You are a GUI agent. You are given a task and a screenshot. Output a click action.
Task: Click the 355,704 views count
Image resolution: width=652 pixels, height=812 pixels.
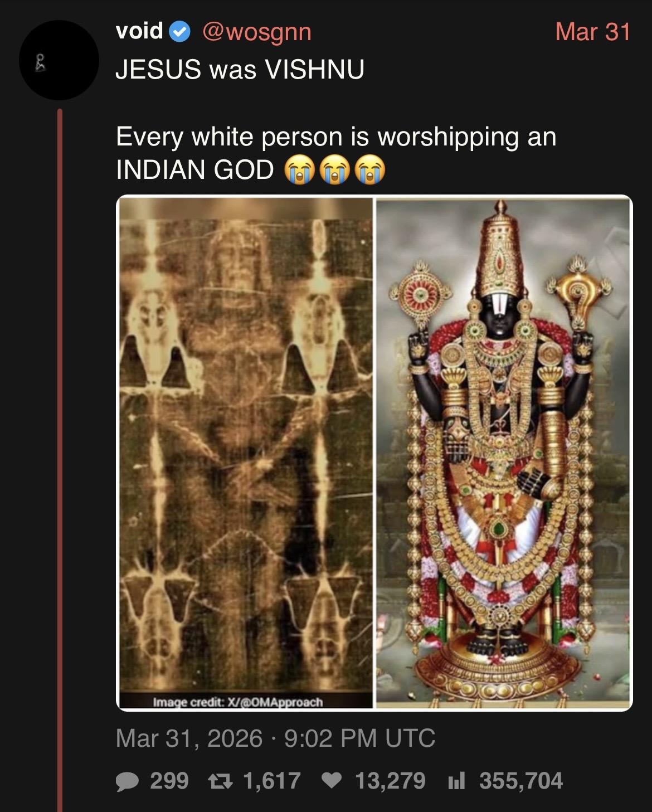click(521, 781)
